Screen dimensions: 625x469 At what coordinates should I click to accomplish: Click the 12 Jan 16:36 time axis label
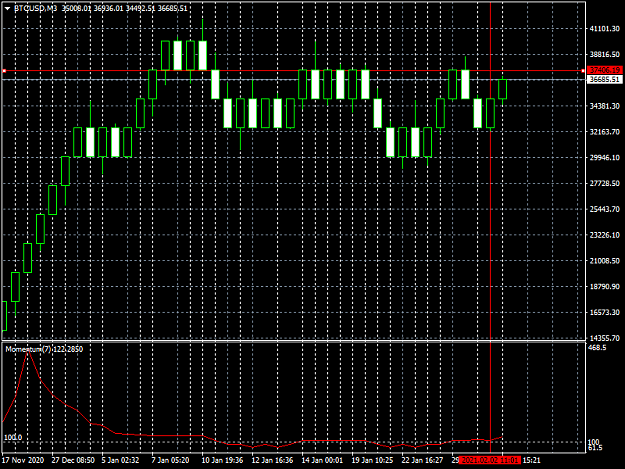point(272,460)
